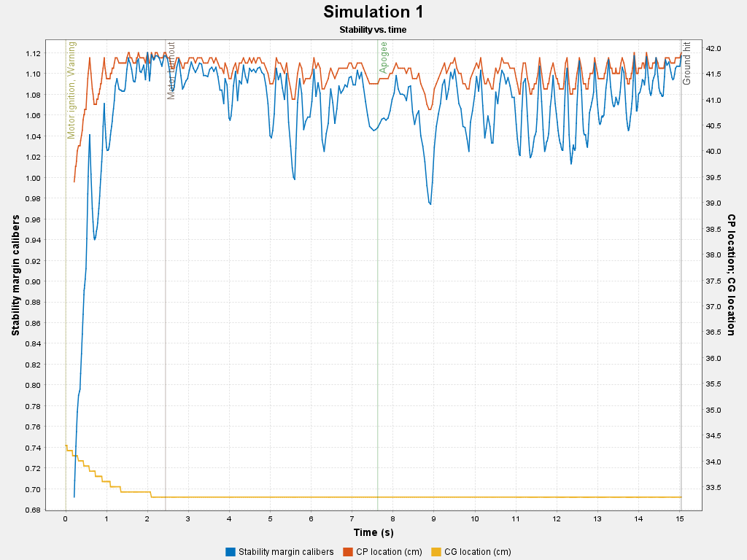This screenshot has height=560, width=747.
Task: Click the 10 tick on time axis
Action: pyautogui.click(x=475, y=518)
